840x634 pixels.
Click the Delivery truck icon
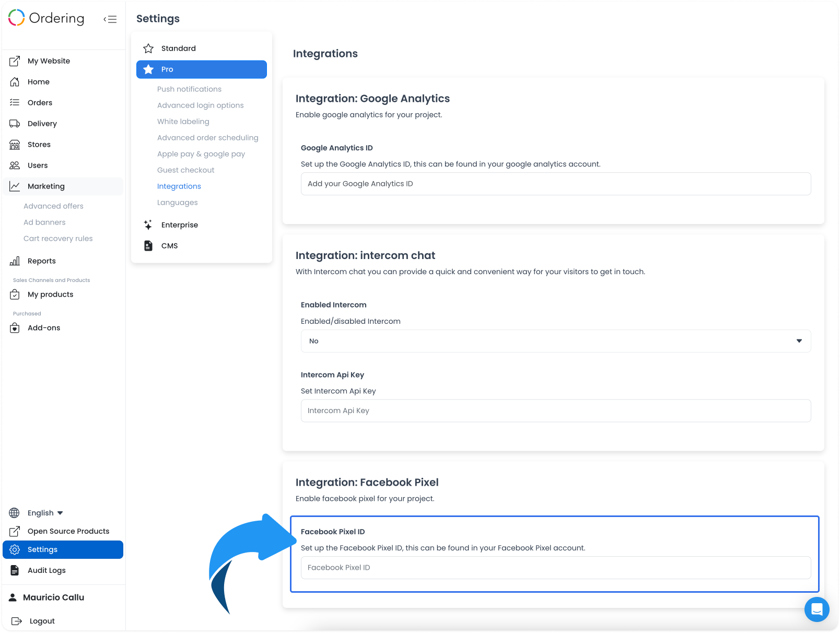(x=15, y=124)
